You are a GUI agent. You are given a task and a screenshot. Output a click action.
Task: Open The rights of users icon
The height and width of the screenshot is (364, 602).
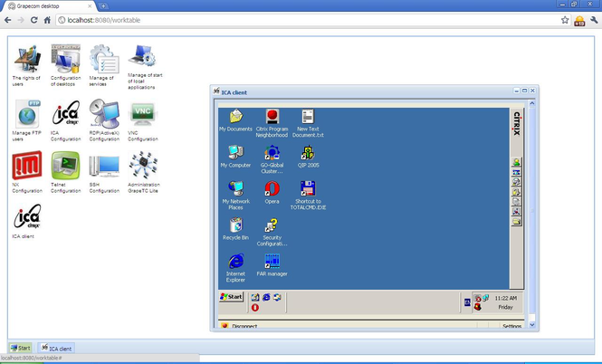pyautogui.click(x=26, y=60)
